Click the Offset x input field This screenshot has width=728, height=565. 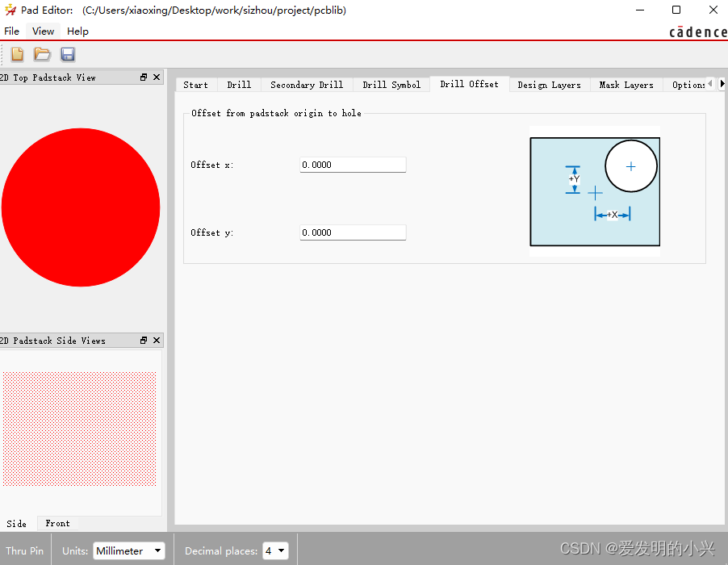click(353, 165)
